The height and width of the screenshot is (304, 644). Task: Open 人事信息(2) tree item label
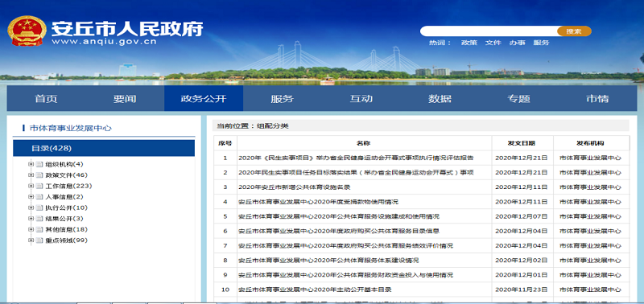pos(64,197)
